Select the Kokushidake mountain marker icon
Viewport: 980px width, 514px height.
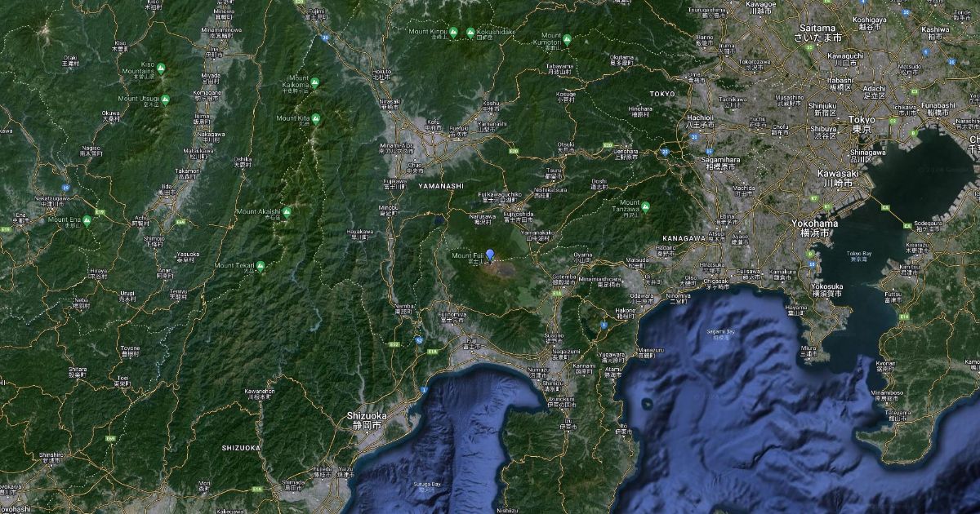tap(470, 33)
